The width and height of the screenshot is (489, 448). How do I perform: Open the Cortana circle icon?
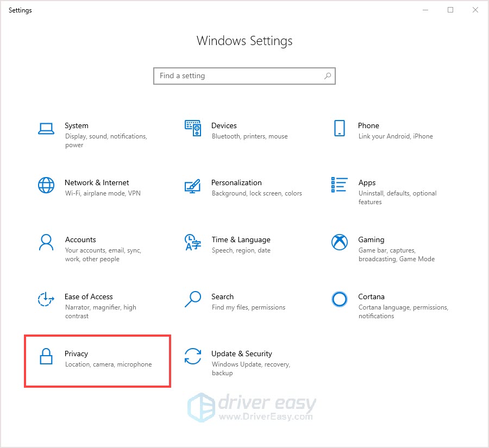(339, 299)
